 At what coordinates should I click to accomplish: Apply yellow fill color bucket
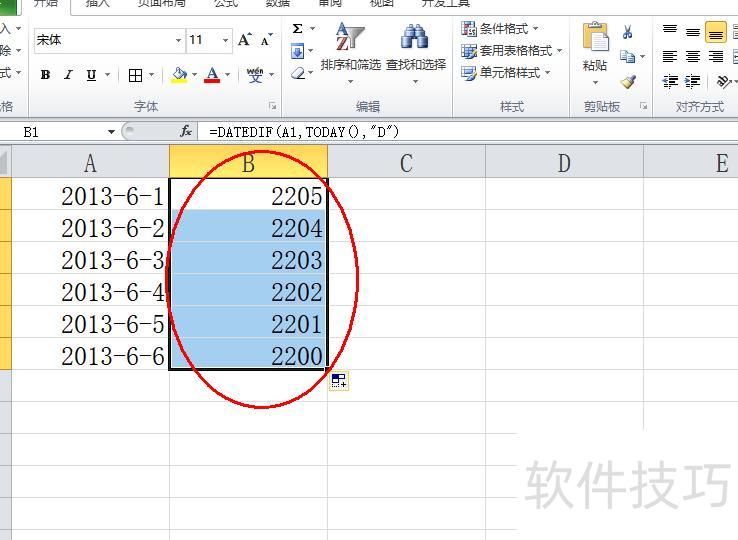(x=179, y=75)
